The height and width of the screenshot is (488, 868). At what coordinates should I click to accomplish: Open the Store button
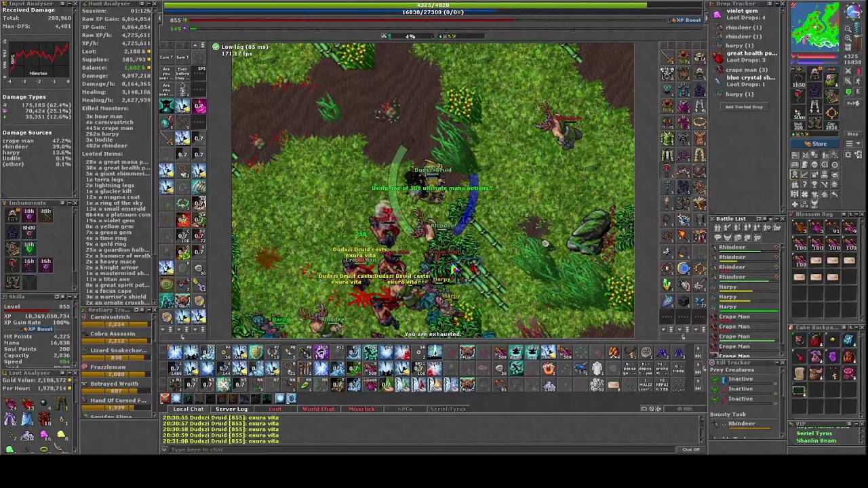coord(815,144)
